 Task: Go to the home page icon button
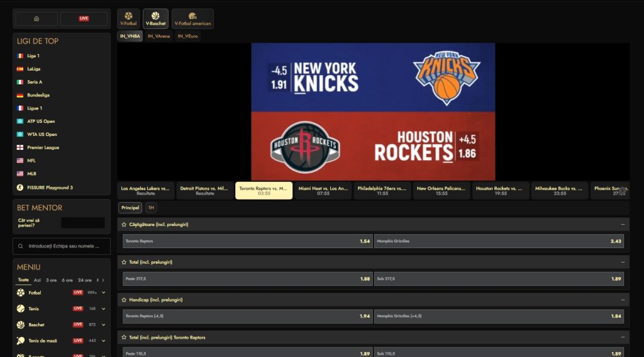tap(36, 18)
